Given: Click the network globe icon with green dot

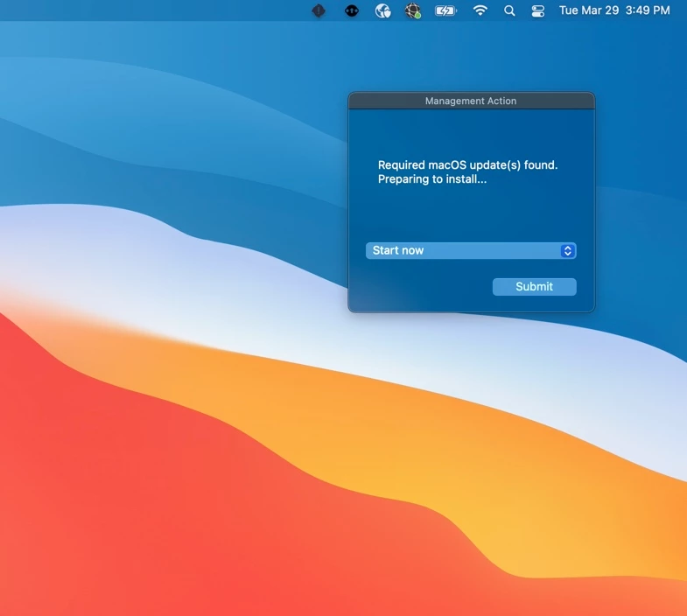Looking at the screenshot, I should [413, 10].
